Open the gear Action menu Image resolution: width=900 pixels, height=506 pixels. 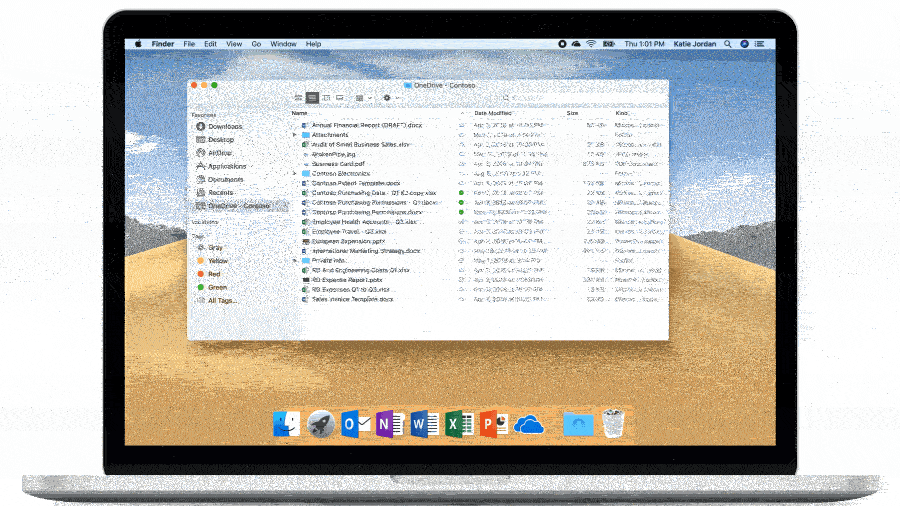390,98
